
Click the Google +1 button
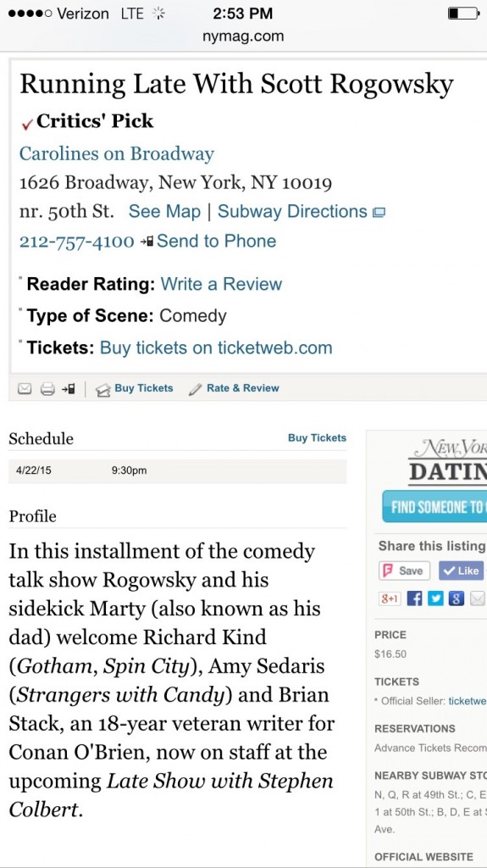pyautogui.click(x=390, y=598)
